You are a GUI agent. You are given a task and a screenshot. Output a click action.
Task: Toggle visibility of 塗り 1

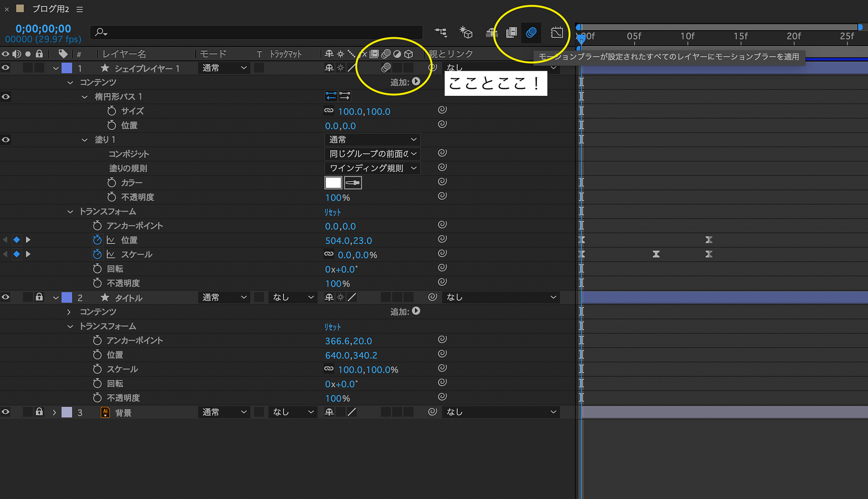pos(6,140)
